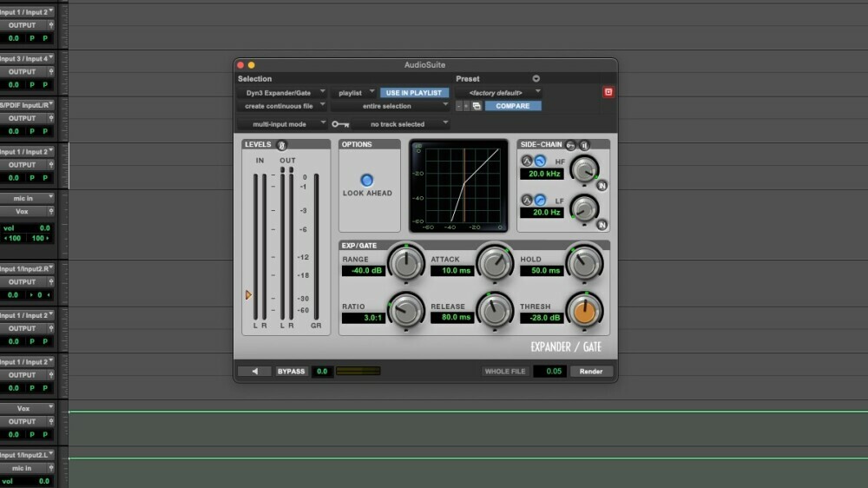Click the LF frequency knob
The height and width of the screenshot is (488, 868).
(x=584, y=209)
